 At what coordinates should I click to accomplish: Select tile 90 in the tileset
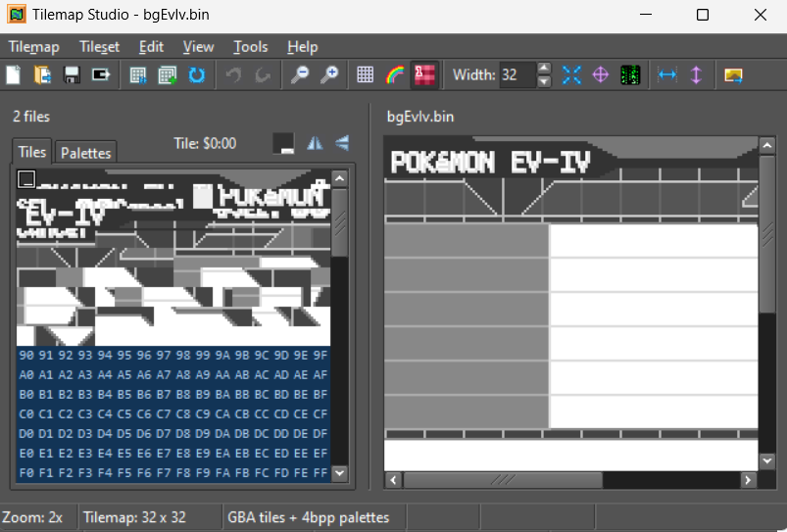pos(26,354)
